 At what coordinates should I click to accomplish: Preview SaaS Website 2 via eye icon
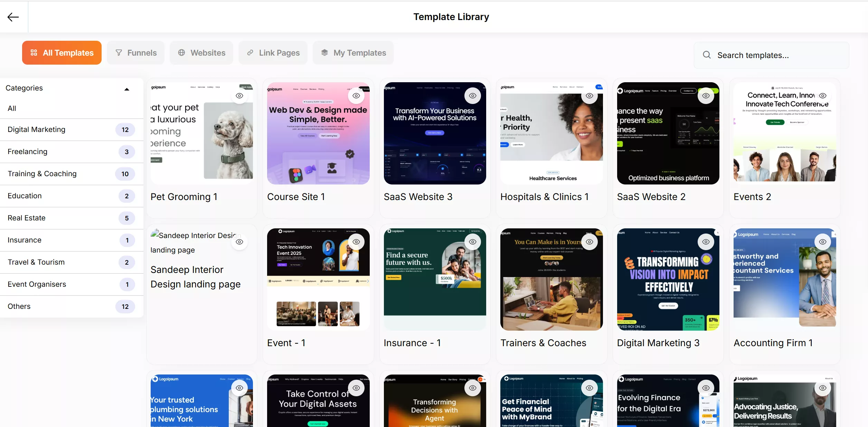pyautogui.click(x=706, y=96)
